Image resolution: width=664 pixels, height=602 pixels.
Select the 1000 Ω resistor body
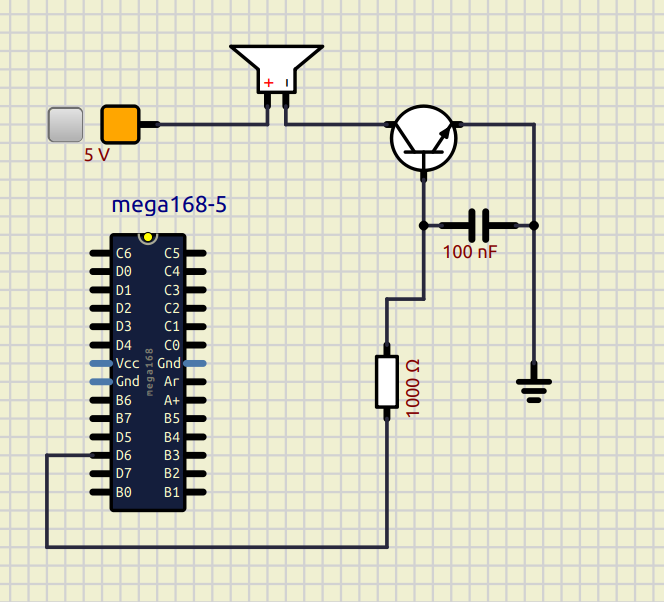point(387,381)
